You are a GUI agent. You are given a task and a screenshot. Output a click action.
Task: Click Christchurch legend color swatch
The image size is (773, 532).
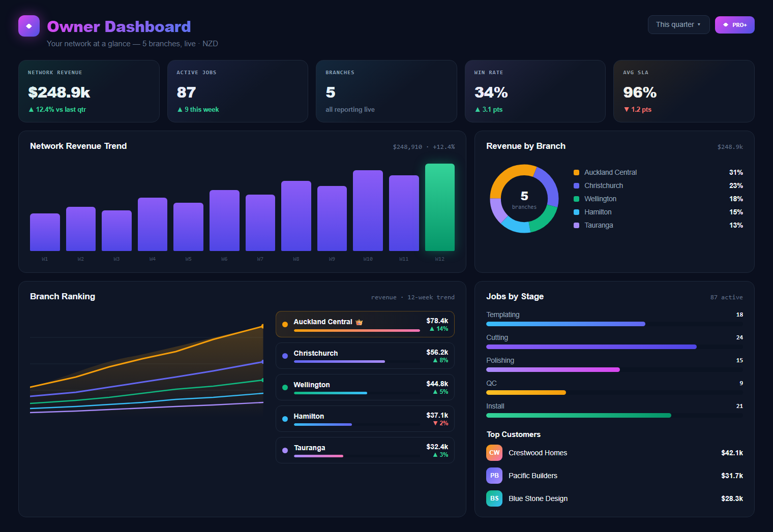(576, 185)
